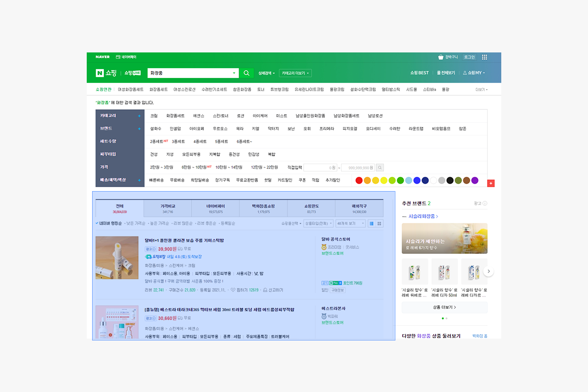588x392 pixels.
Task: Select the 전체 results tab
Action: [120, 209]
